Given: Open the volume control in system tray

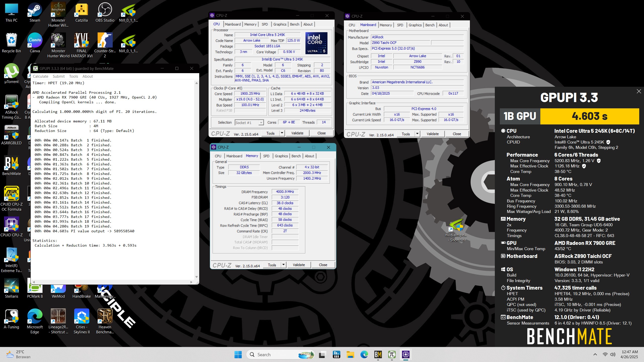Looking at the screenshot, I should [x=613, y=354].
